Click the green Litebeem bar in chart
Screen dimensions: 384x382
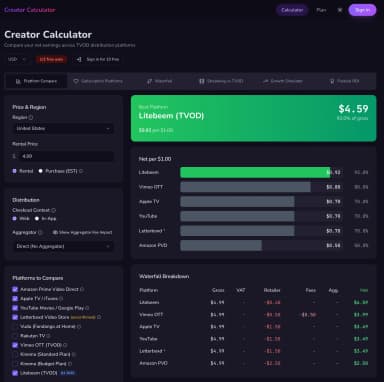tap(255, 172)
